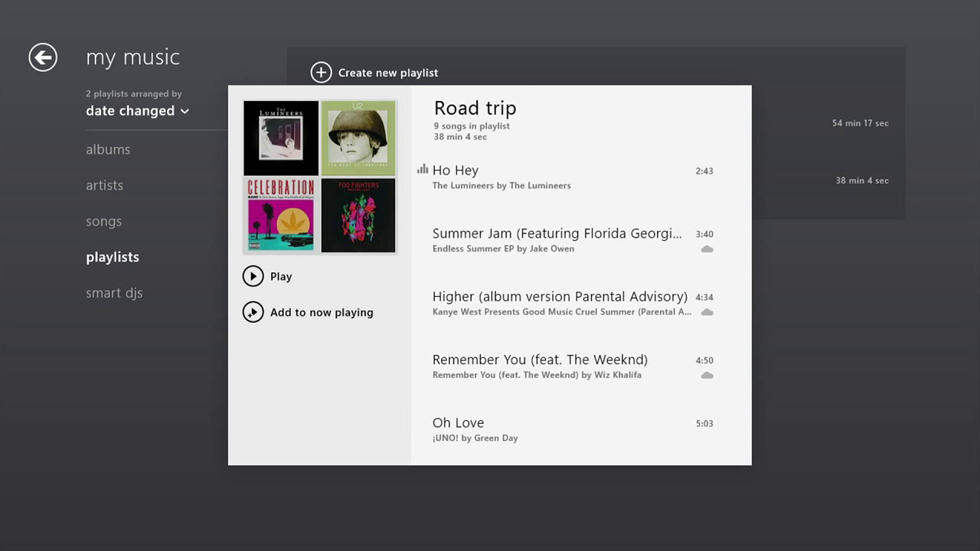
Task: Click the Add to now playing icon
Action: (253, 312)
